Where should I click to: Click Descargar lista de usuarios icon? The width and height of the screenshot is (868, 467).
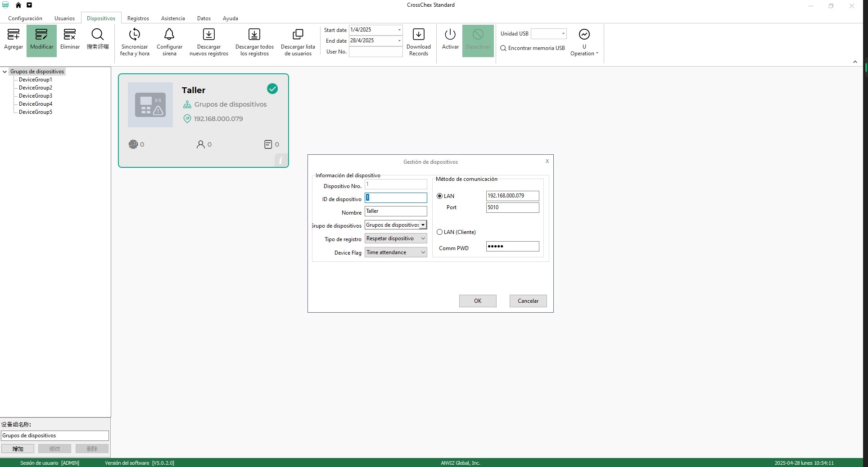[x=298, y=35]
